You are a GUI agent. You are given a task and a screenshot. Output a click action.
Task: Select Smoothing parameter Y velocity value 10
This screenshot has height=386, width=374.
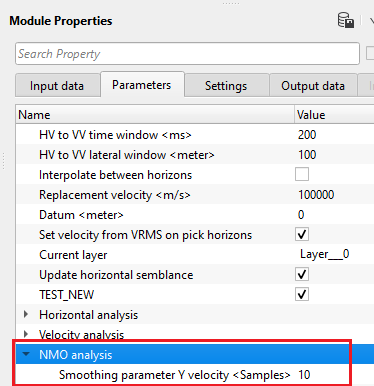pos(304,375)
